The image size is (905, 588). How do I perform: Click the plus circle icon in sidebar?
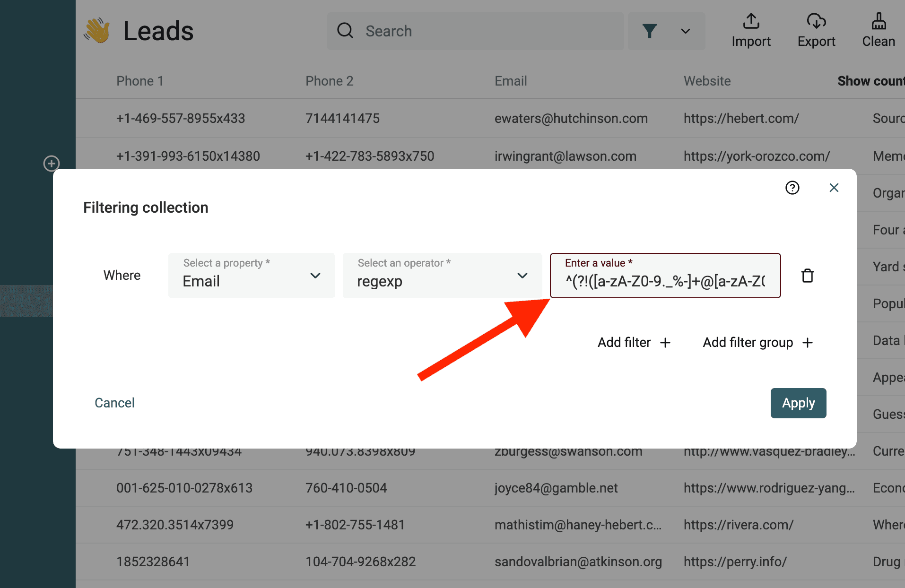[52, 164]
